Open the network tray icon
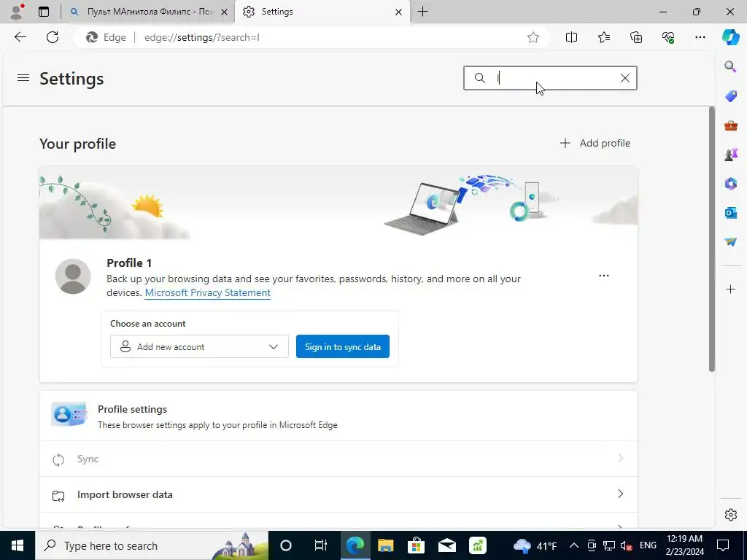The width and height of the screenshot is (747, 560). (609, 545)
